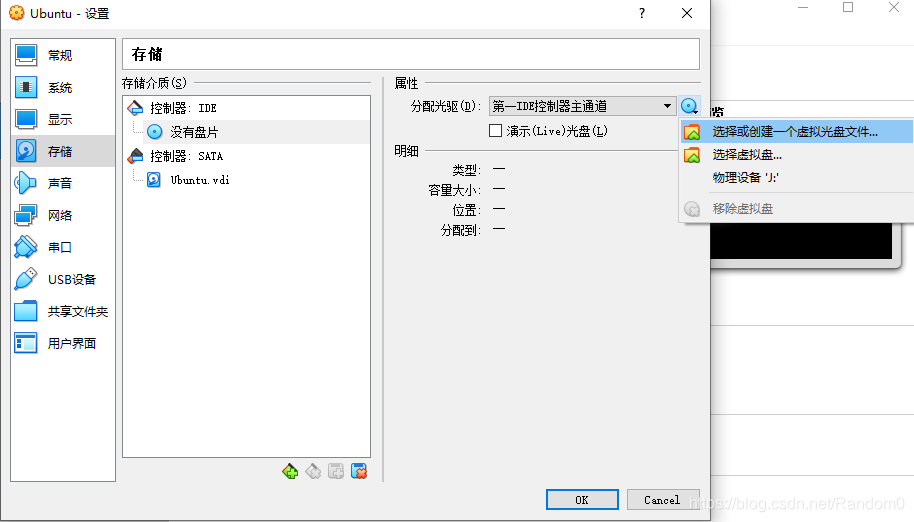Click the OK button

582,500
